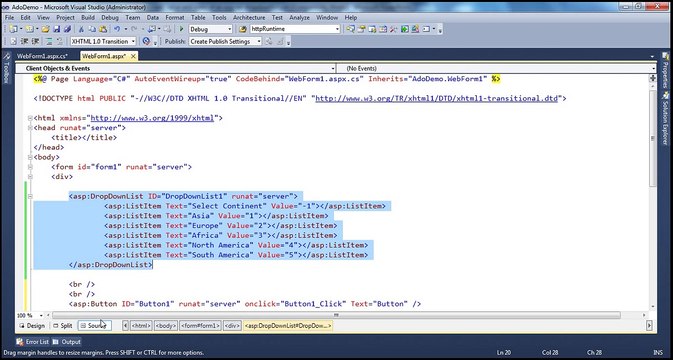Screen dimensions: 673x360
Task: Click the Decrease Indent icon
Action: [x=24, y=42]
